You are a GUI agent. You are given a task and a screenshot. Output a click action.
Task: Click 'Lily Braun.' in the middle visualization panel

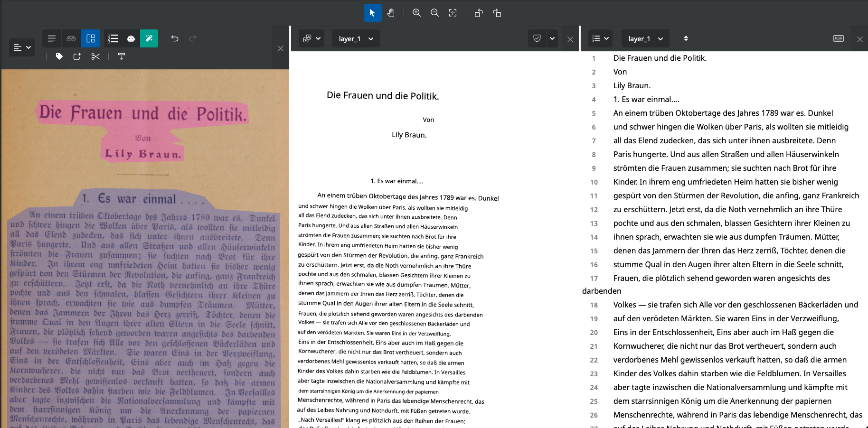pos(409,135)
